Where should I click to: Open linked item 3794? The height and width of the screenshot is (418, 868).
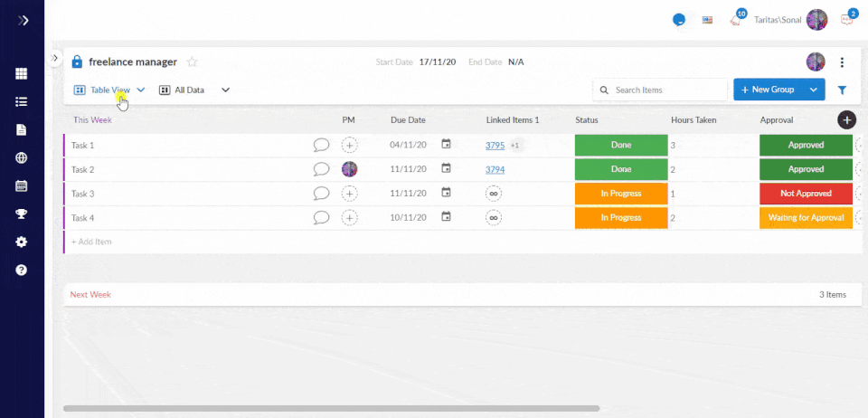tap(495, 169)
